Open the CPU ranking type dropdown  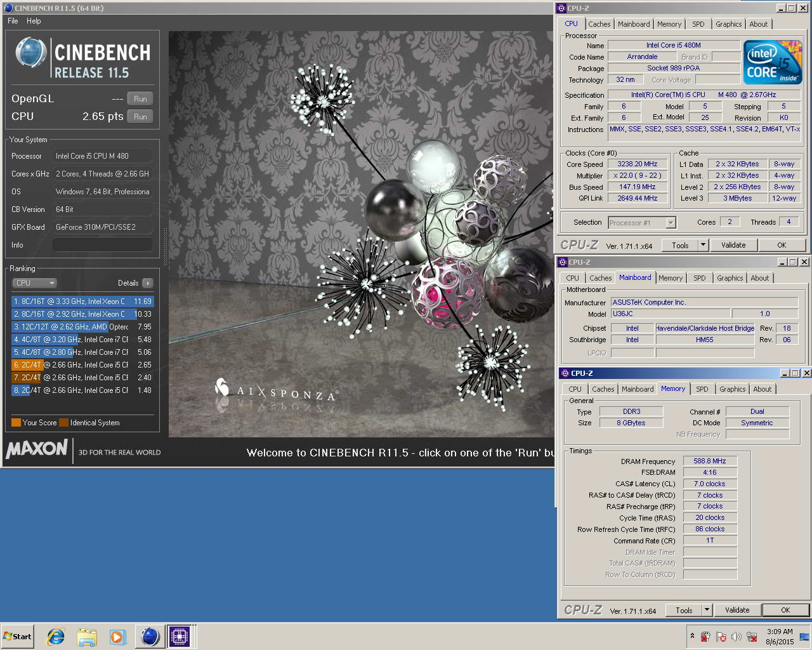click(34, 283)
